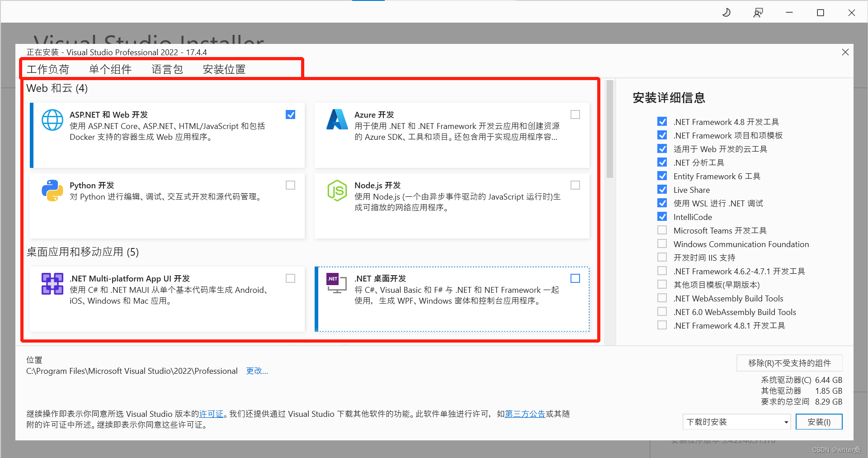
Task: Switch to the 语言包 tab
Action: (167, 69)
